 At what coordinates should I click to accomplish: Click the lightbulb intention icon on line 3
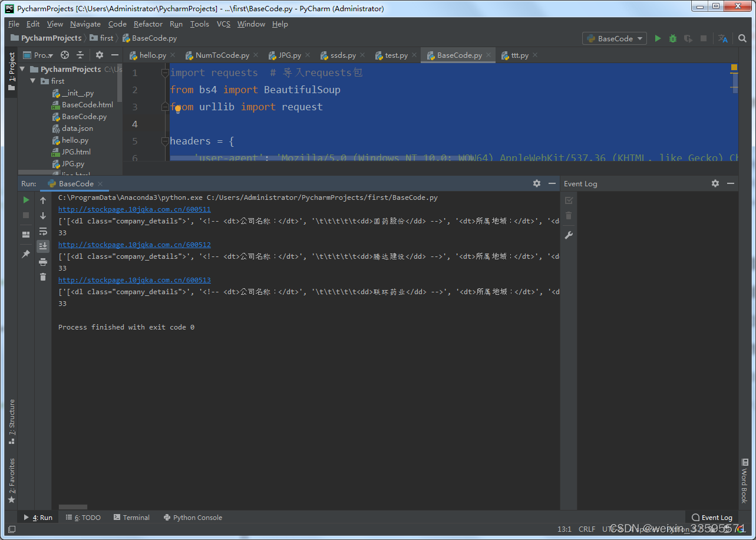point(177,108)
